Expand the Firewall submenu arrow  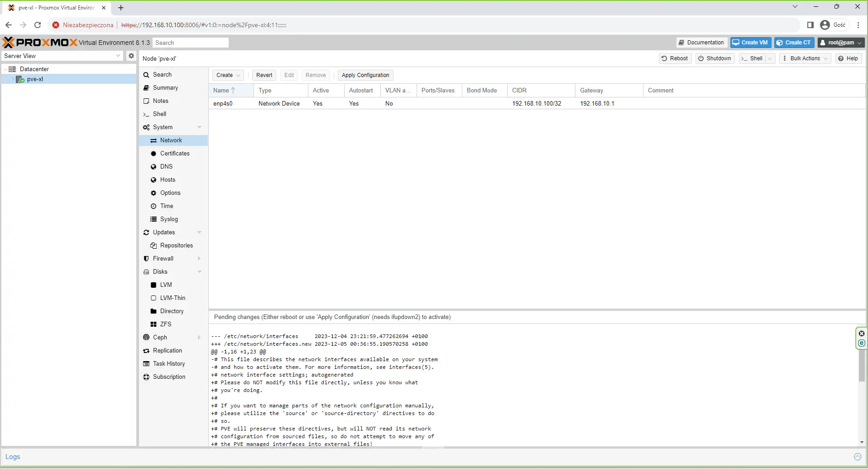[x=199, y=259]
